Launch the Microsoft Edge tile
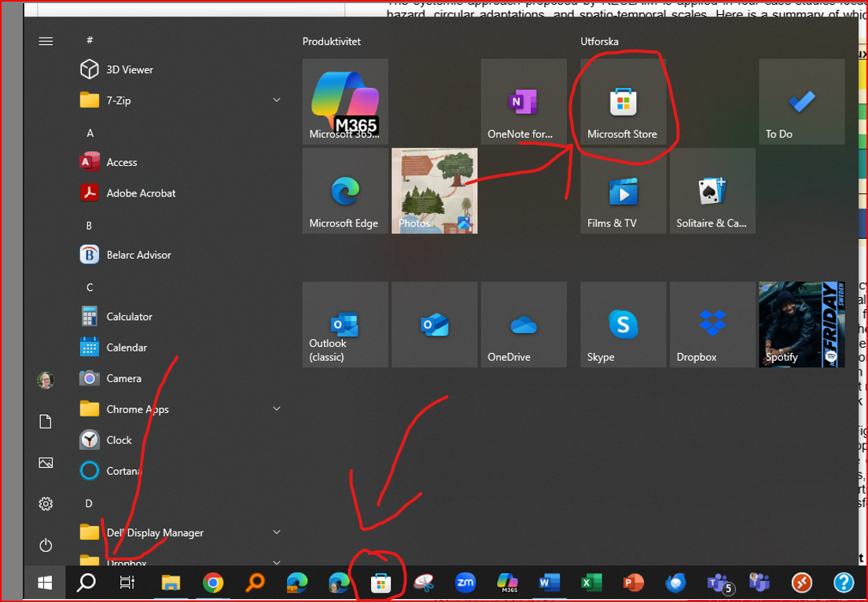 pyautogui.click(x=345, y=191)
